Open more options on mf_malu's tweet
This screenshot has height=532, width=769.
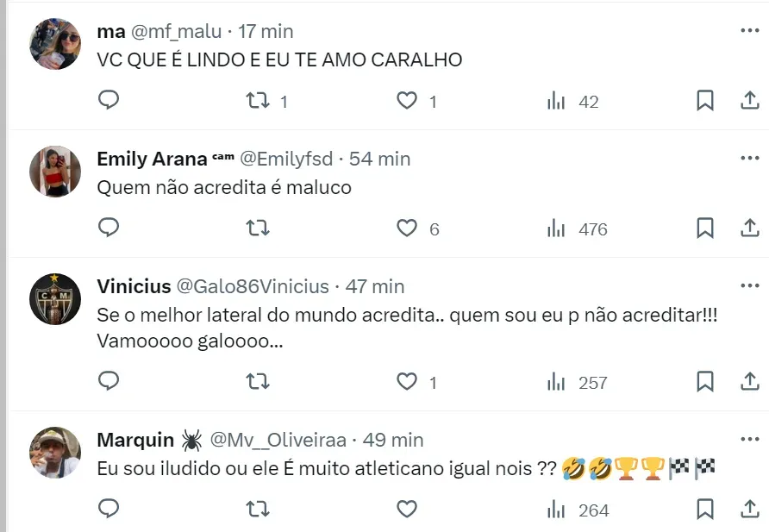pyautogui.click(x=749, y=31)
